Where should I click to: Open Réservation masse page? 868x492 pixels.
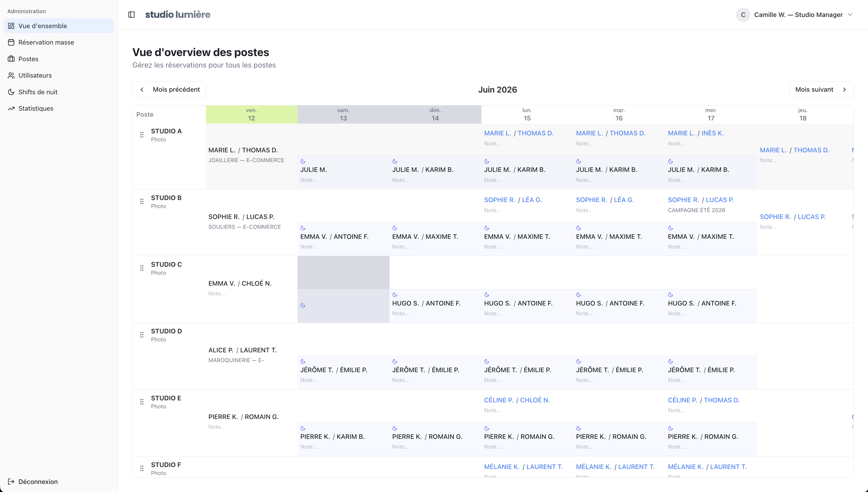coord(59,42)
